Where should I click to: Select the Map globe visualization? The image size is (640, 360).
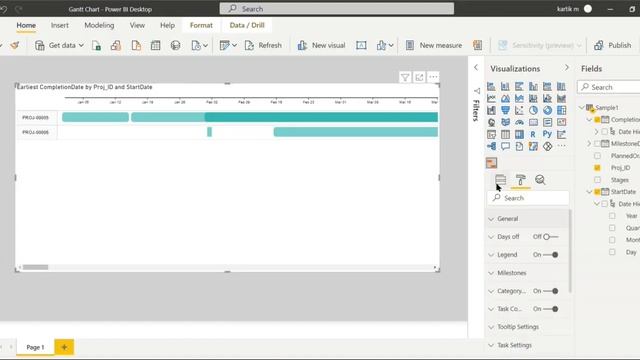coord(491,122)
